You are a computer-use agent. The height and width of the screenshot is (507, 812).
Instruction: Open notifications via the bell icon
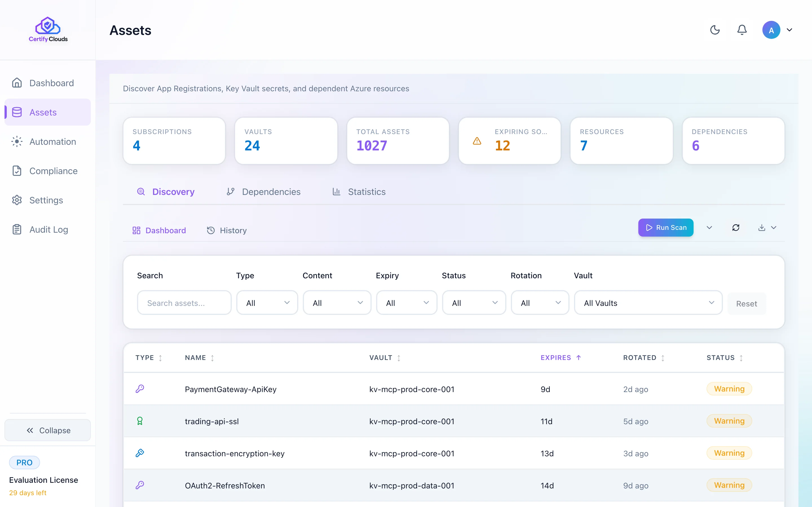742,30
